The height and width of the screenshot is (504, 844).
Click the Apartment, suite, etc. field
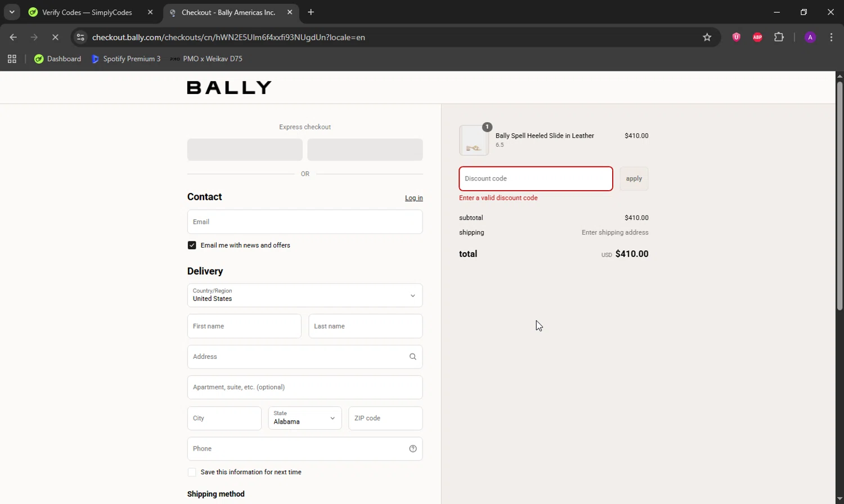coord(305,387)
